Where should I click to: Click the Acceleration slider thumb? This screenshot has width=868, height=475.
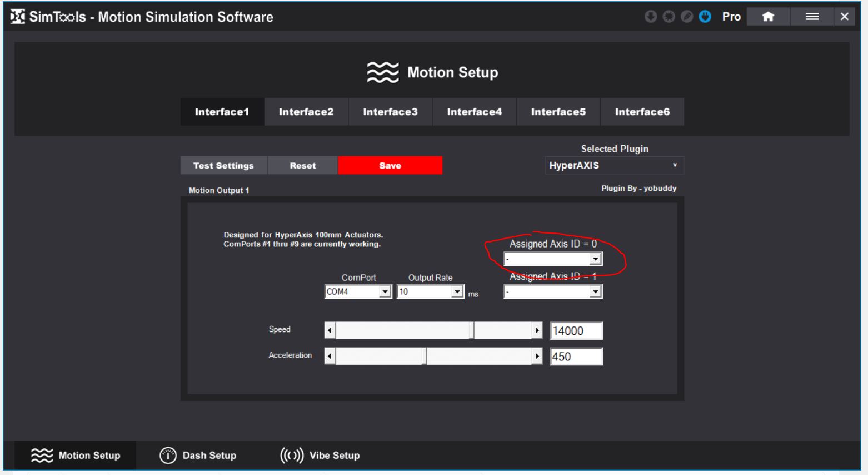point(424,357)
